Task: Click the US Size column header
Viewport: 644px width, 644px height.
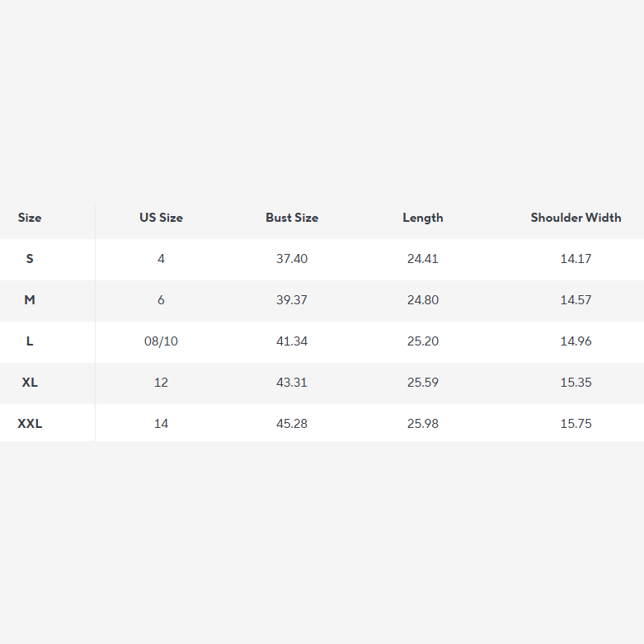Action: [x=161, y=218]
